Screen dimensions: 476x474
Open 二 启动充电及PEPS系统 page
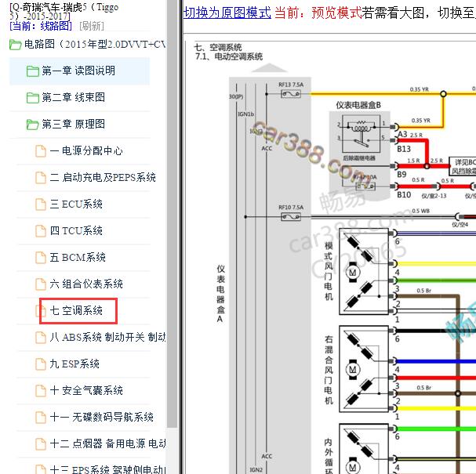103,177
